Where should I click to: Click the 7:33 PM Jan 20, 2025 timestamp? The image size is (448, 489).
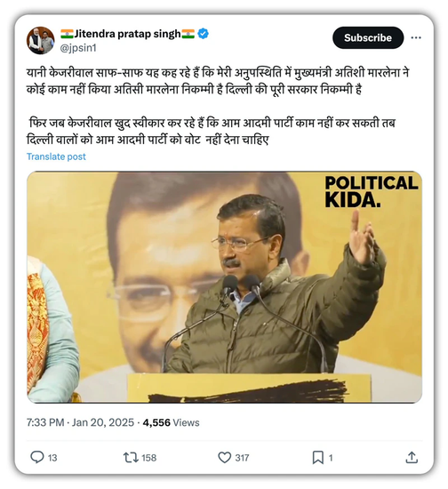click(80, 422)
